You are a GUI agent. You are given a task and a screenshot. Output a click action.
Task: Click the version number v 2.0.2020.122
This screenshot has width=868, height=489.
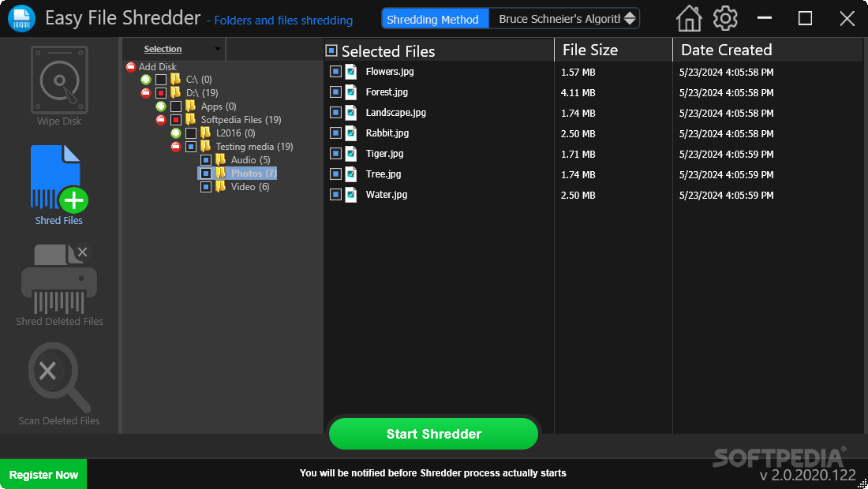click(x=808, y=475)
